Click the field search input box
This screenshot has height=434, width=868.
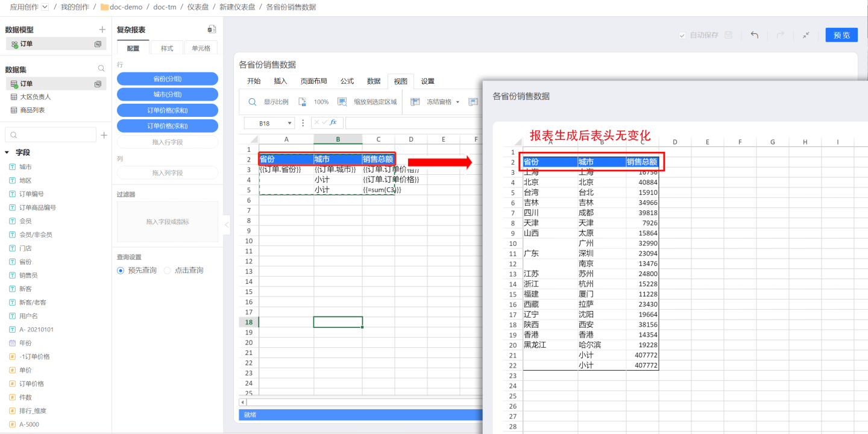51,135
